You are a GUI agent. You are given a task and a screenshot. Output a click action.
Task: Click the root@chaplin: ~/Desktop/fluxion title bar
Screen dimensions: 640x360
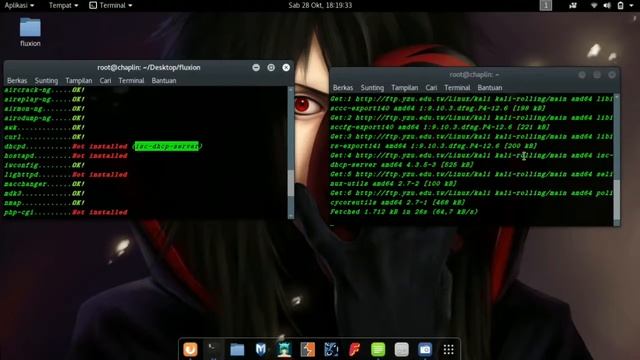(149, 67)
